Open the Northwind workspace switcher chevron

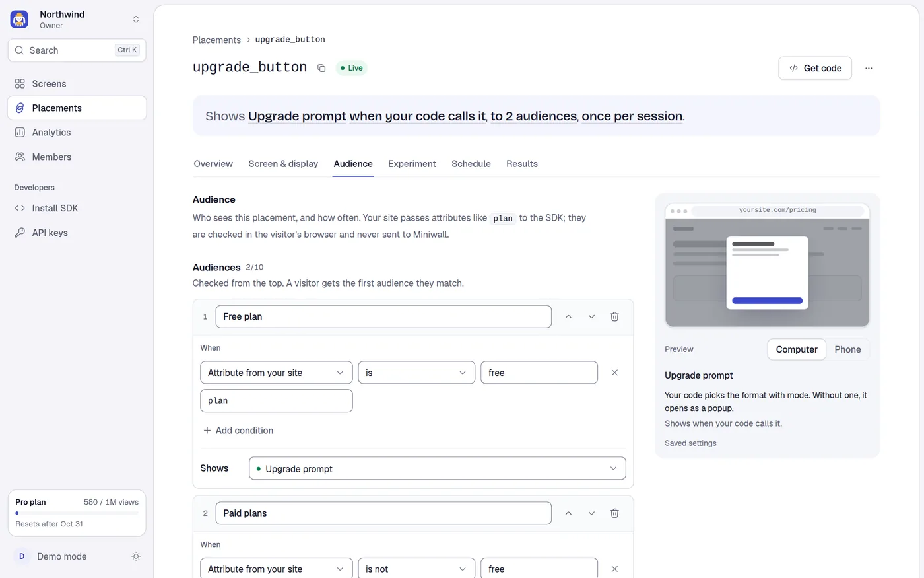[136, 19]
